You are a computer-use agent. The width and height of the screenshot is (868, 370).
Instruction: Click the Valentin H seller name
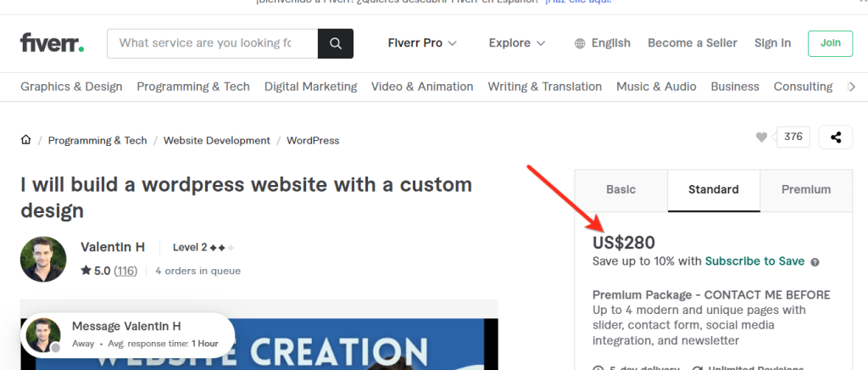click(113, 247)
